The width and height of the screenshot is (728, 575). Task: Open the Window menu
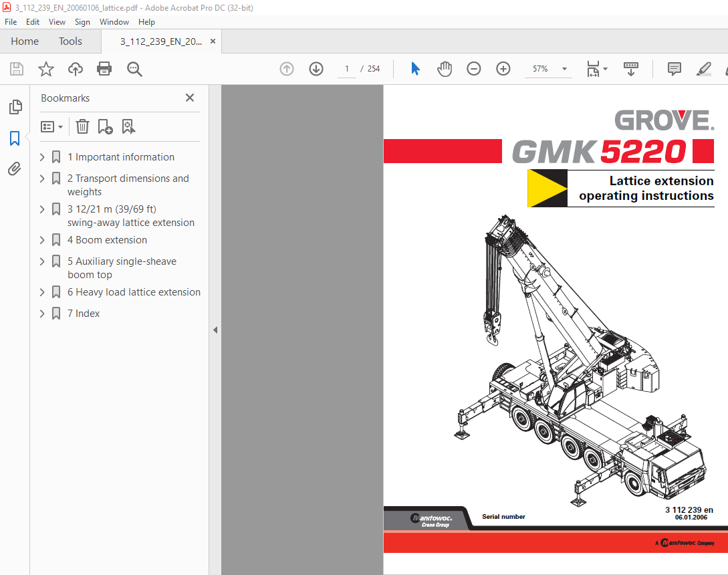coord(114,22)
